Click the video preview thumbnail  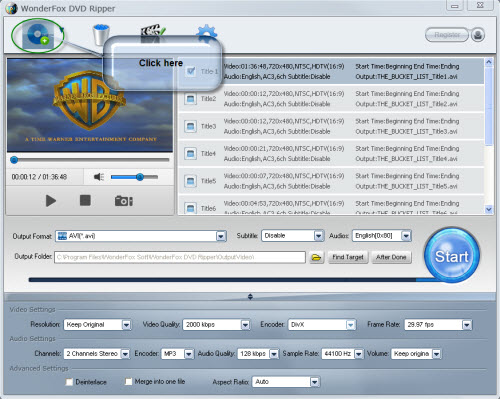coord(90,105)
